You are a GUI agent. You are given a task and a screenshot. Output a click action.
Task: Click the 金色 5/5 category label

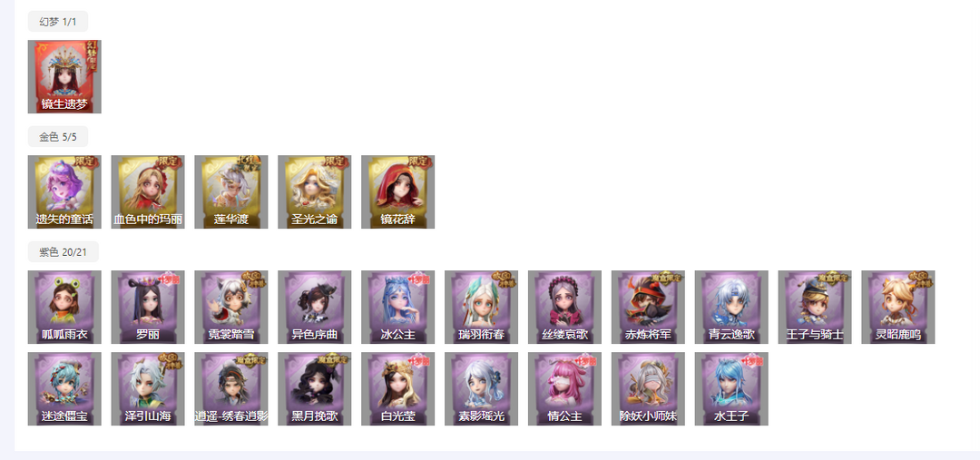click(58, 137)
